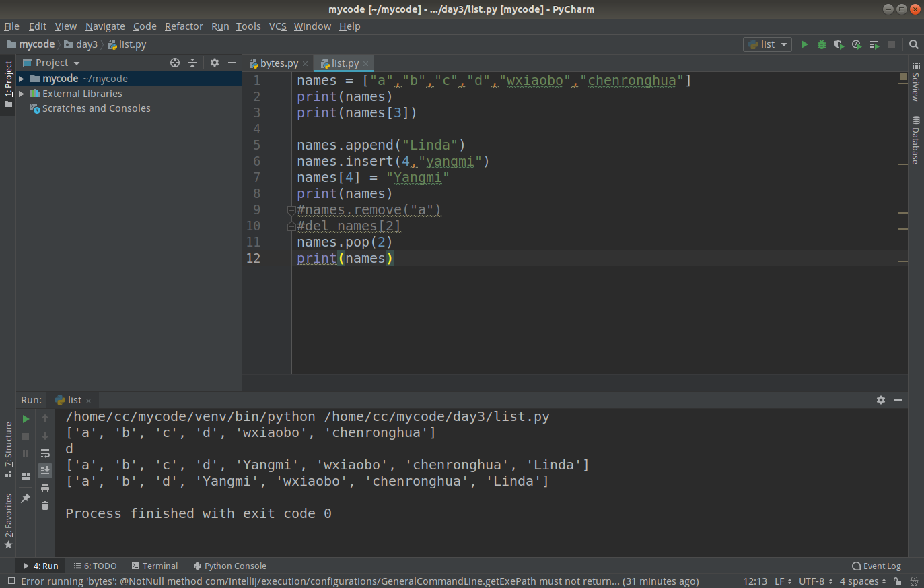Screen dimensions: 924x588
Task: Open the Edit menu
Action: [38, 26]
